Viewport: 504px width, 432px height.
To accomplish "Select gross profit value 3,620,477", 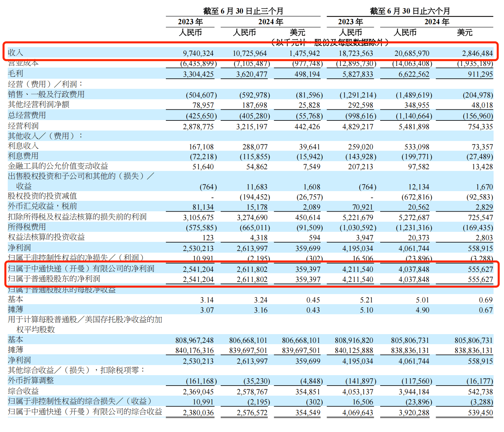I will pos(252,74).
